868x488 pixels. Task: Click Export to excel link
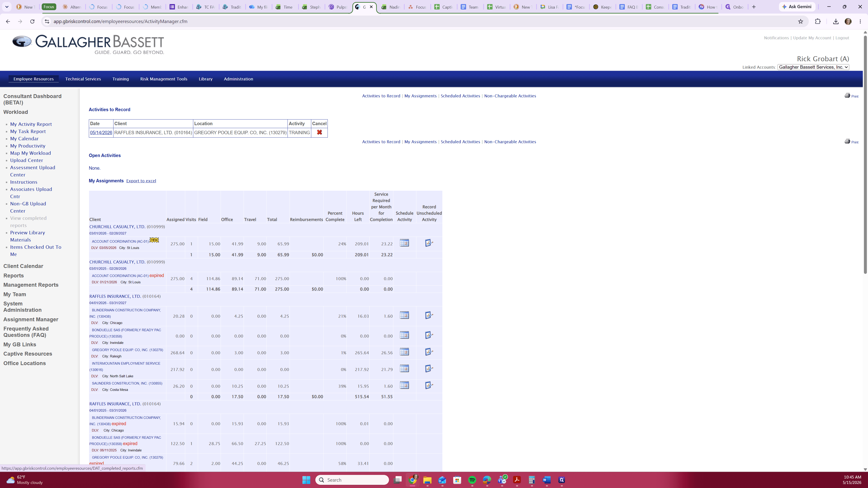tap(141, 181)
